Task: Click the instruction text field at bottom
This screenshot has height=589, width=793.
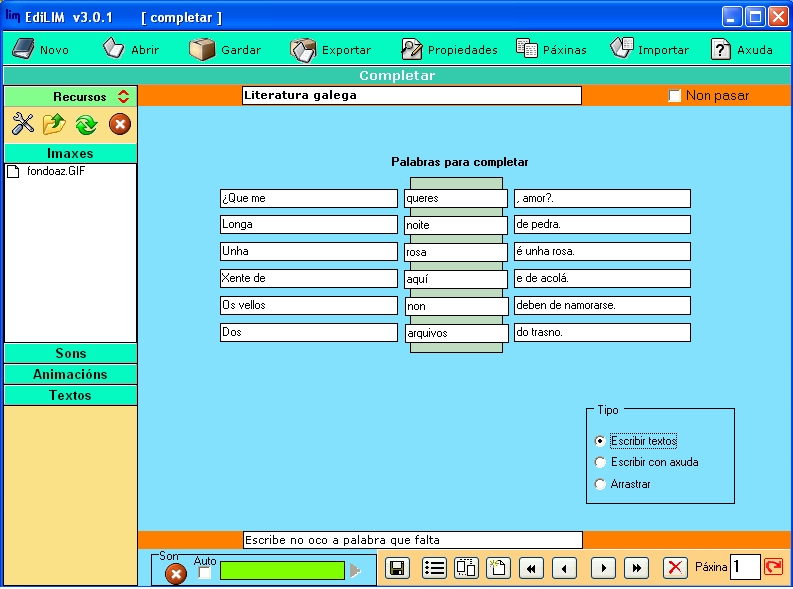Action: [x=413, y=540]
